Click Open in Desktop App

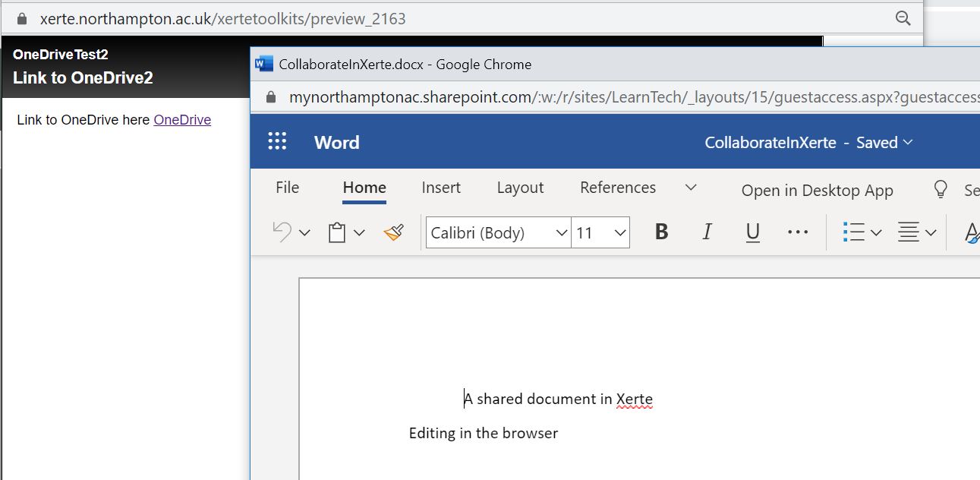[818, 190]
